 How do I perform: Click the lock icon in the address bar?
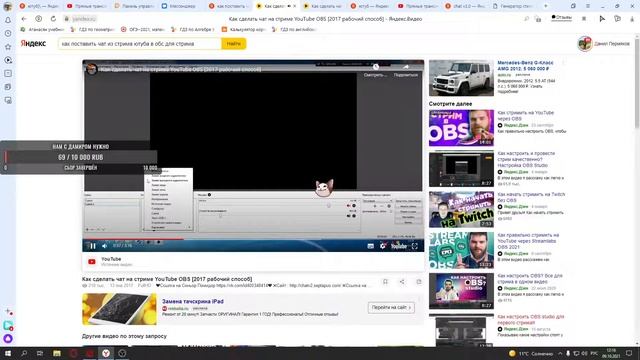click(x=67, y=19)
